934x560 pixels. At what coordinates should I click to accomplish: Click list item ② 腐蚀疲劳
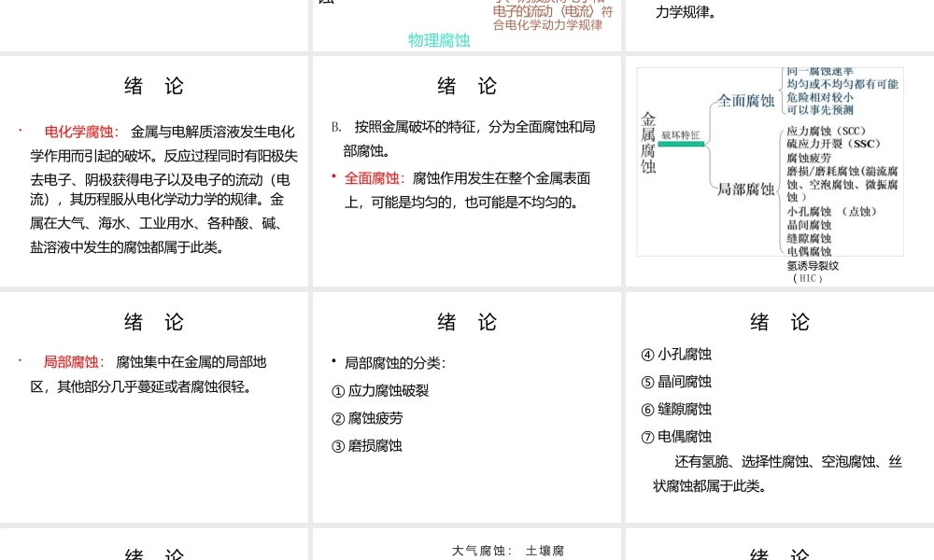[367, 418]
